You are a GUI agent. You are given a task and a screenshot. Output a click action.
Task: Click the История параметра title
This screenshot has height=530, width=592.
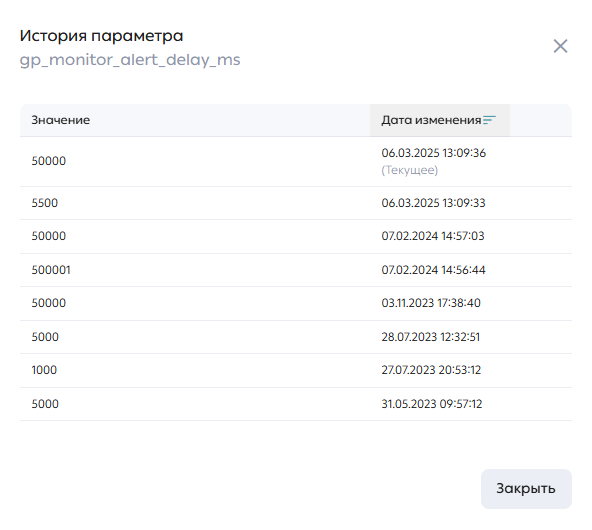pos(101,36)
